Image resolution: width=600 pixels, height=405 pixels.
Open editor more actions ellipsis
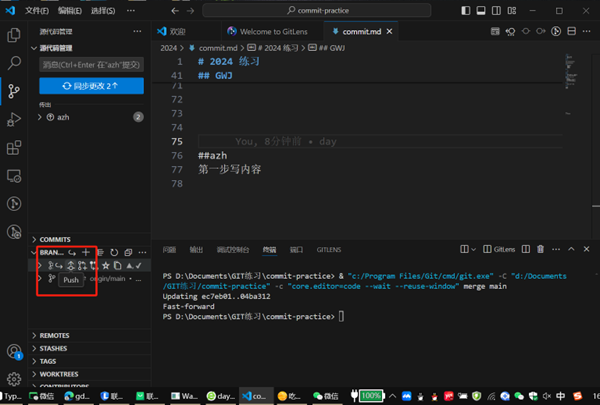pyautogui.click(x=586, y=31)
